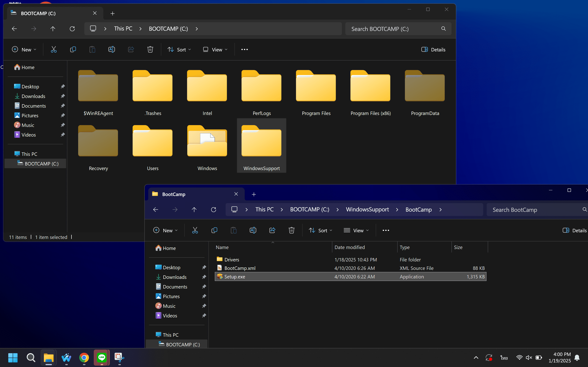Click the Share icon in BootCamp window toolbar

(272, 230)
